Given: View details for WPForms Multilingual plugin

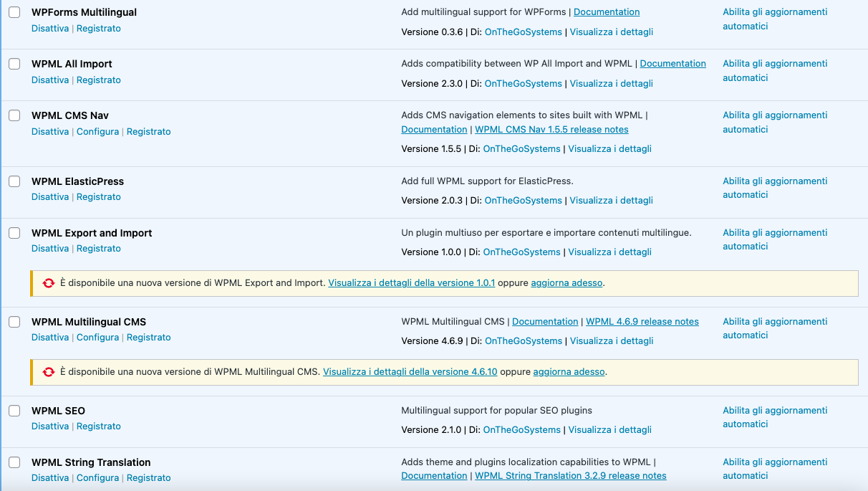Looking at the screenshot, I should click(x=612, y=32).
